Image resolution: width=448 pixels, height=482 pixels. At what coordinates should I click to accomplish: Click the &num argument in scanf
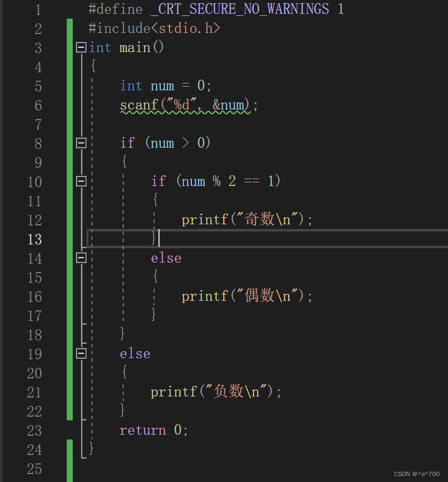[229, 105]
